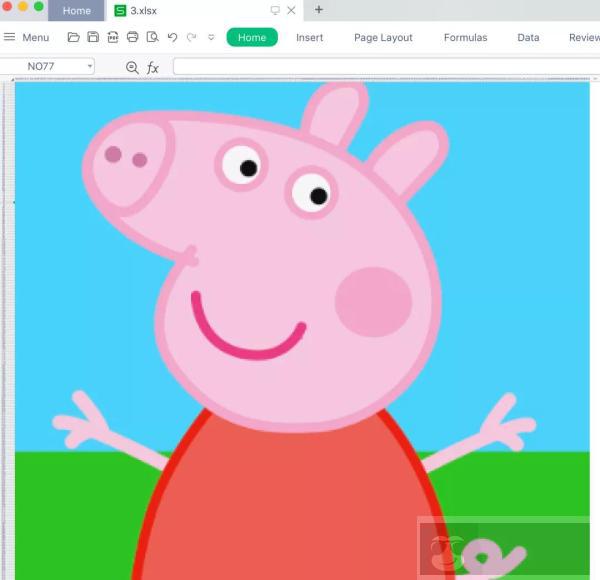Click the Undo arrow icon
Screen dimensions: 600x580
point(172,37)
